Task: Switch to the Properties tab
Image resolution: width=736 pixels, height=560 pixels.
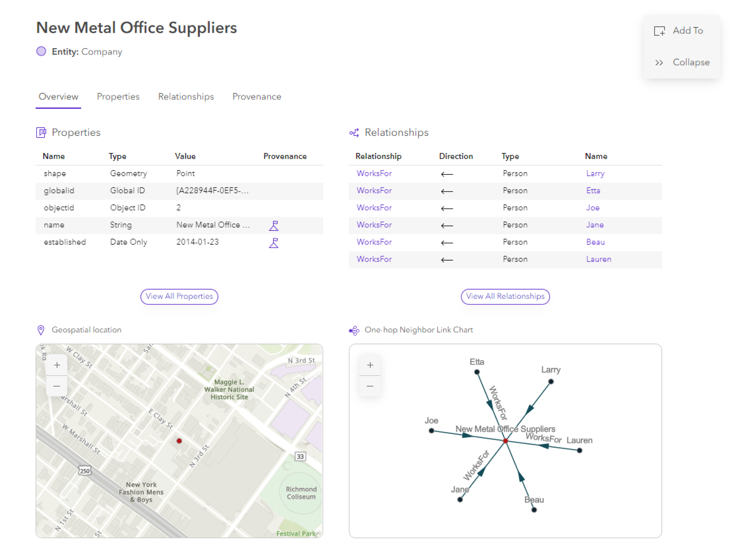Action: pos(118,97)
